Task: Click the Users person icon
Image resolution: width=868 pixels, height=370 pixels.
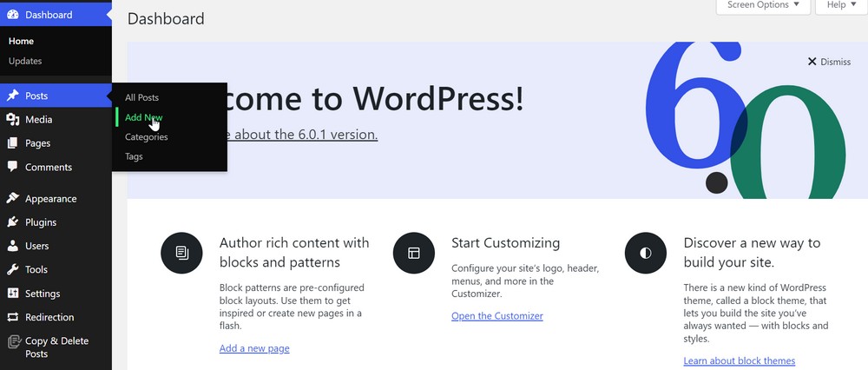Action: coord(13,246)
